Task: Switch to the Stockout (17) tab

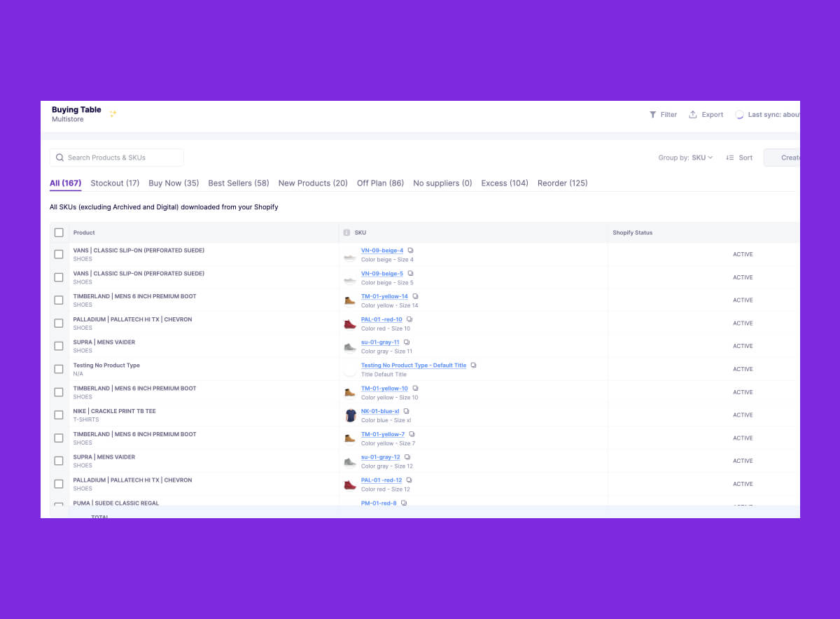Action: click(x=115, y=183)
